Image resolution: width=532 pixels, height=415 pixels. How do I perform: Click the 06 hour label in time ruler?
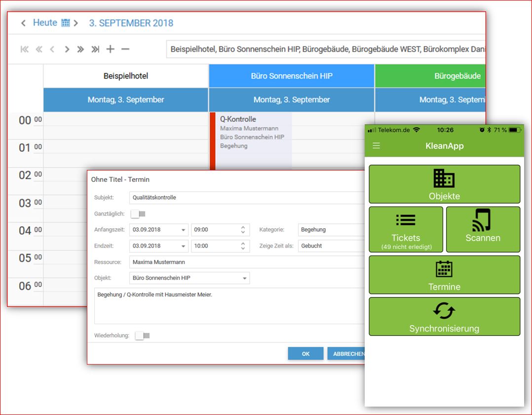point(25,286)
